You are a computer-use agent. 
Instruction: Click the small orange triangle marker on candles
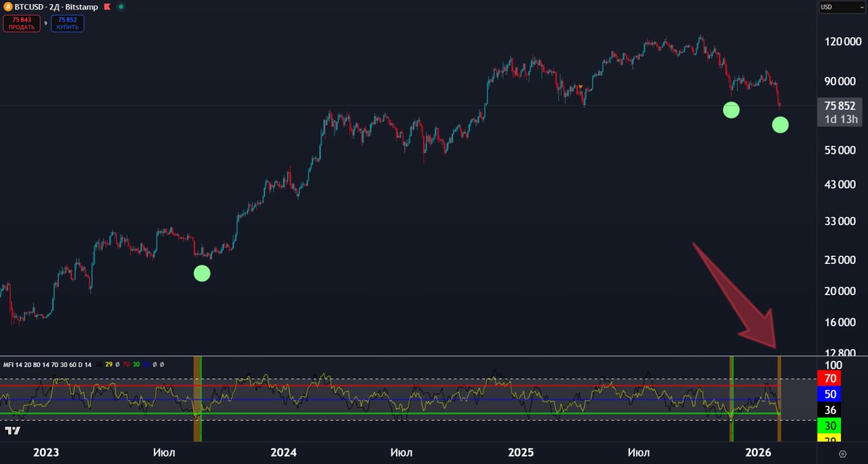coord(580,87)
